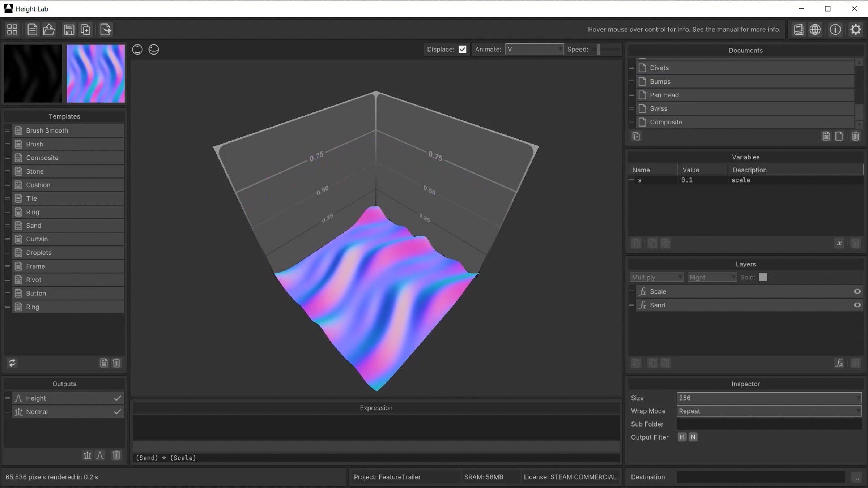Click the save project icon
Viewport: 868px width, 488px height.
pyautogui.click(x=69, y=30)
